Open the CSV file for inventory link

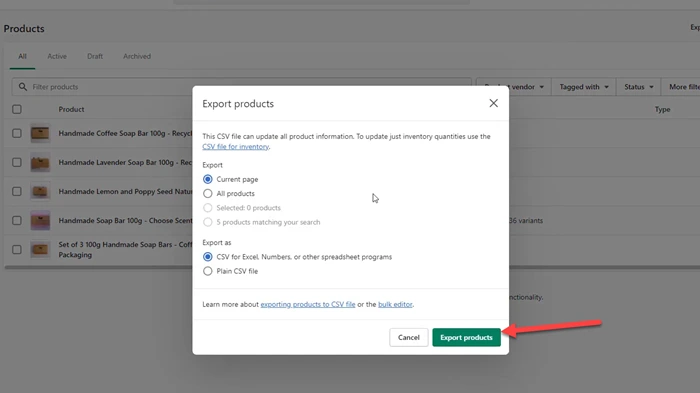click(236, 146)
